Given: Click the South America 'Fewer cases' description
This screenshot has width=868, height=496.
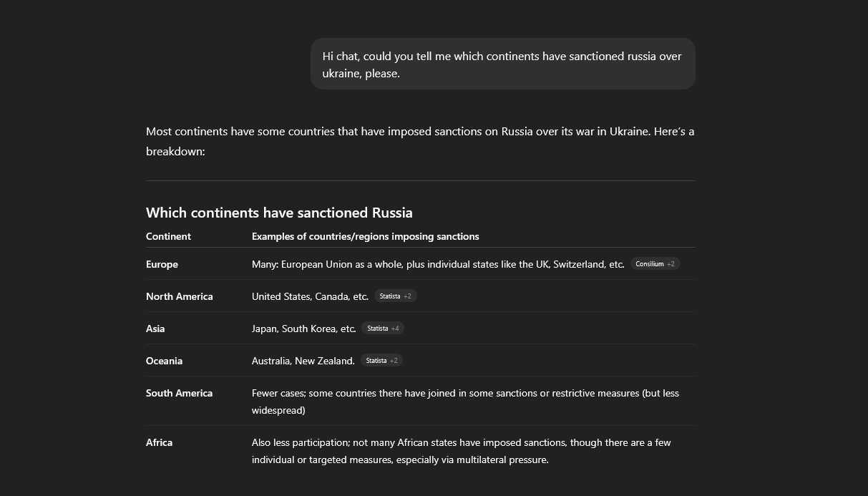Looking at the screenshot, I should [x=465, y=401].
